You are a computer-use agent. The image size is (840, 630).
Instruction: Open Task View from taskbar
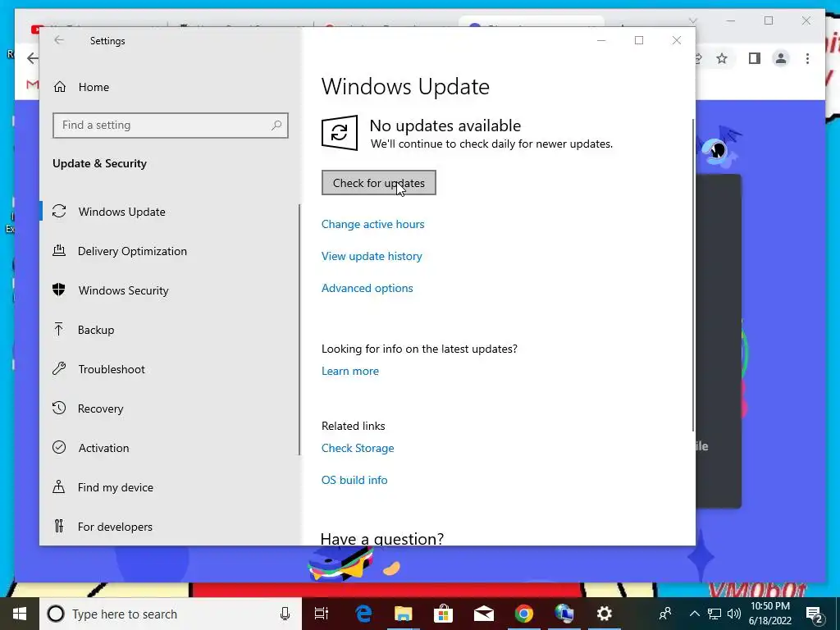coord(322,614)
